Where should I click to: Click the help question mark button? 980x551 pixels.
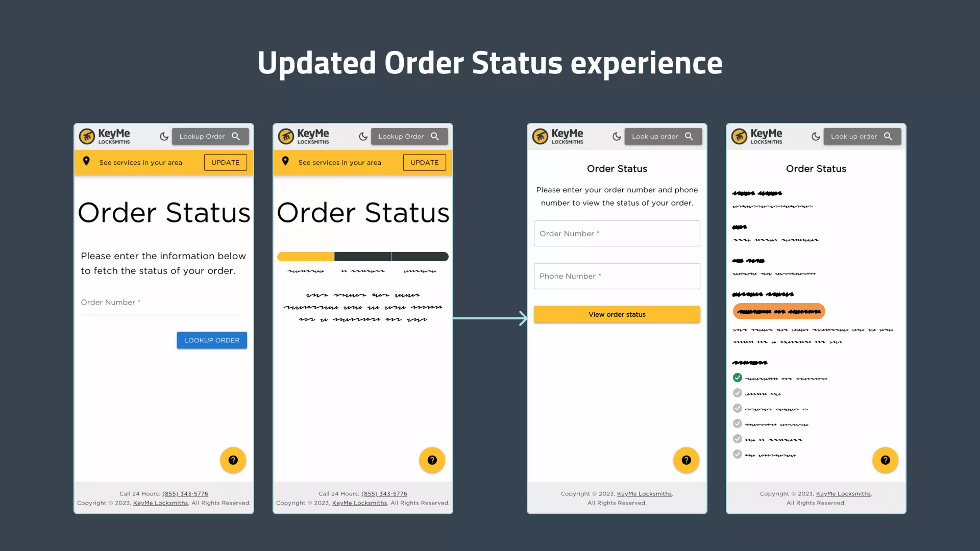tap(233, 460)
